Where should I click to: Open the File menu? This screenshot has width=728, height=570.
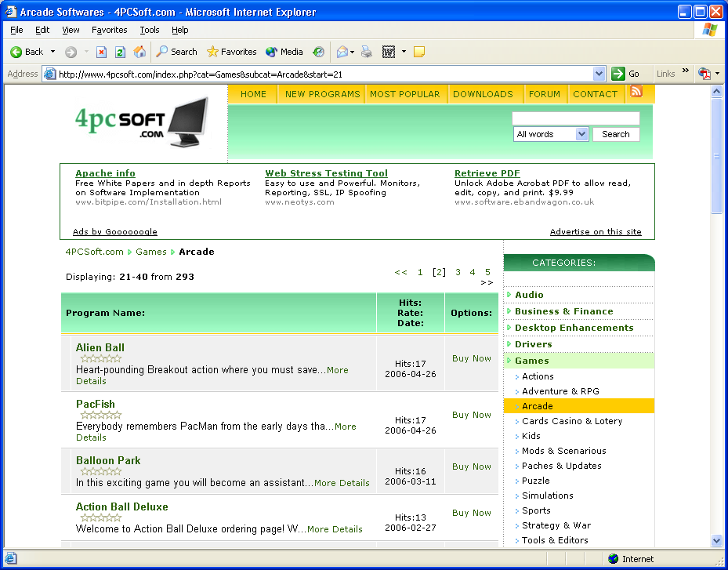click(x=16, y=30)
